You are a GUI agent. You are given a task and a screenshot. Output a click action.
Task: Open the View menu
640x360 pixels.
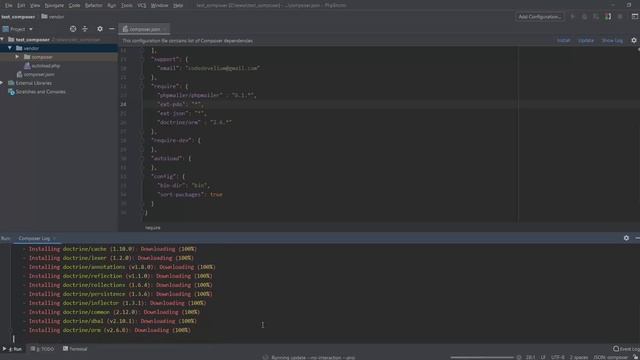pos(35,5)
